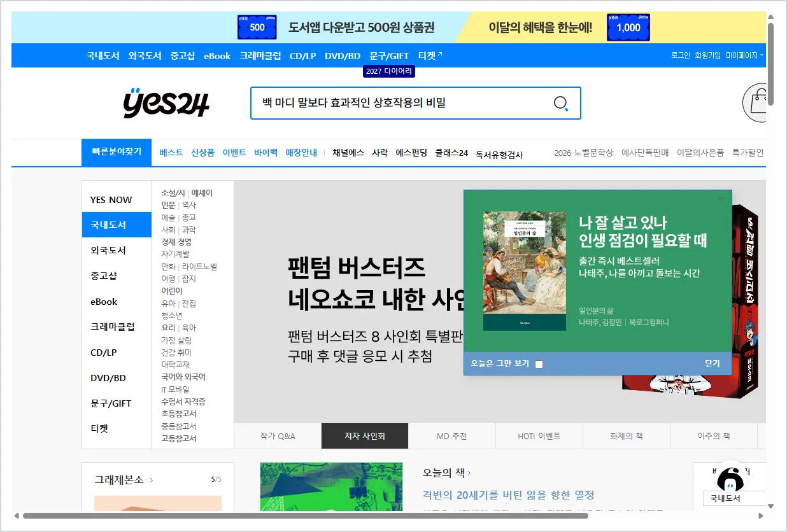Click the horizontal scrollbar thumb
Viewport: 787px width, 532px height.
pos(305,515)
